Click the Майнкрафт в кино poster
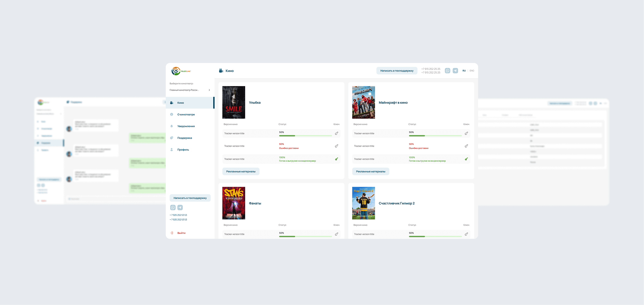 coord(363,102)
